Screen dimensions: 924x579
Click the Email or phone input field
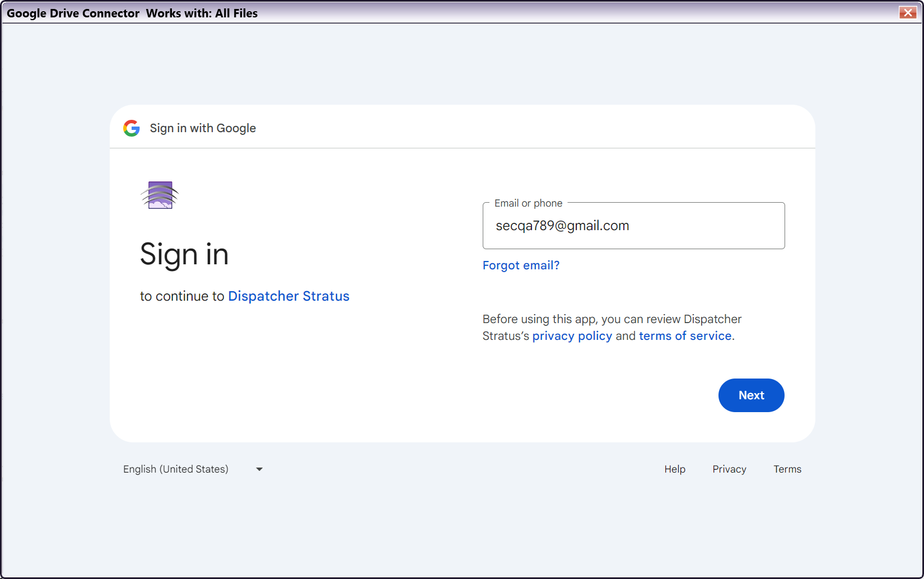click(x=633, y=226)
